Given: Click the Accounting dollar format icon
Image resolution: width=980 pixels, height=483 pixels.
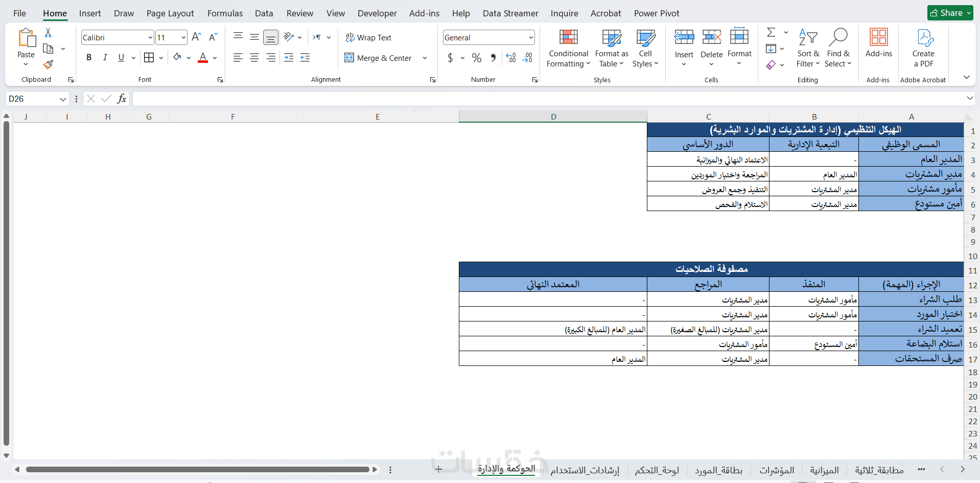Looking at the screenshot, I should point(450,58).
